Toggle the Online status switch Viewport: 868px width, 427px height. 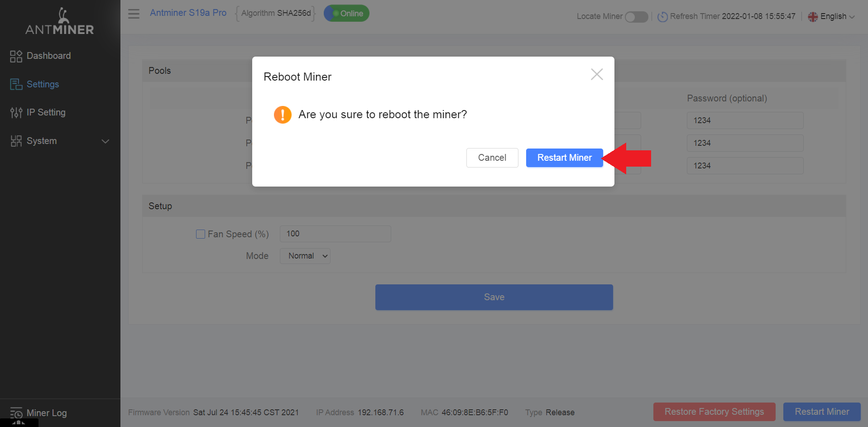(346, 13)
